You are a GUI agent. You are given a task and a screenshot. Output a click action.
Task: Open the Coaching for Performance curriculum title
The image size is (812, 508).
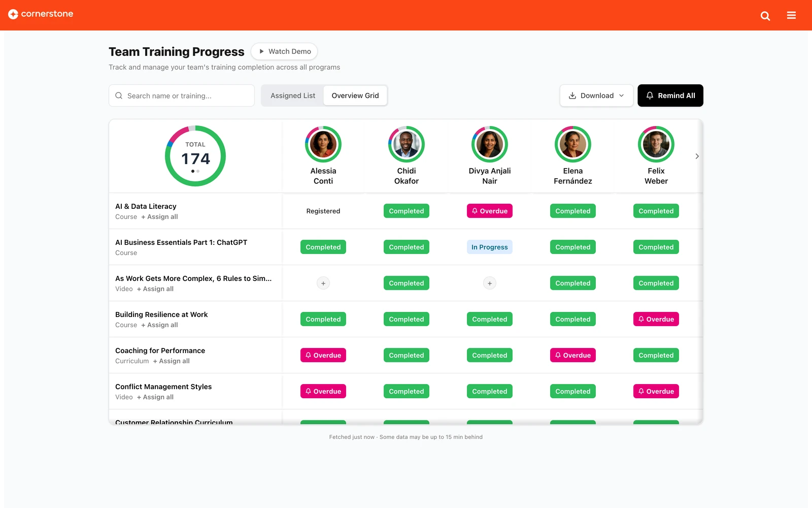(x=160, y=351)
